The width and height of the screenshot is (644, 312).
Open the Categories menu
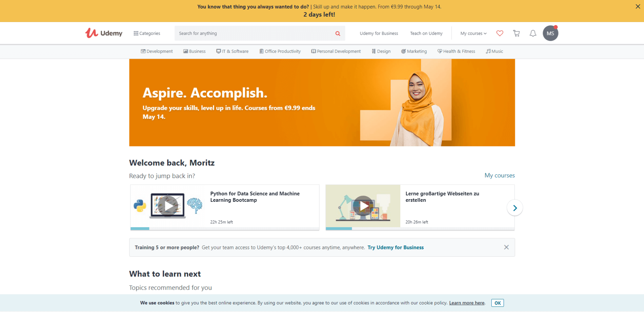coord(147,33)
